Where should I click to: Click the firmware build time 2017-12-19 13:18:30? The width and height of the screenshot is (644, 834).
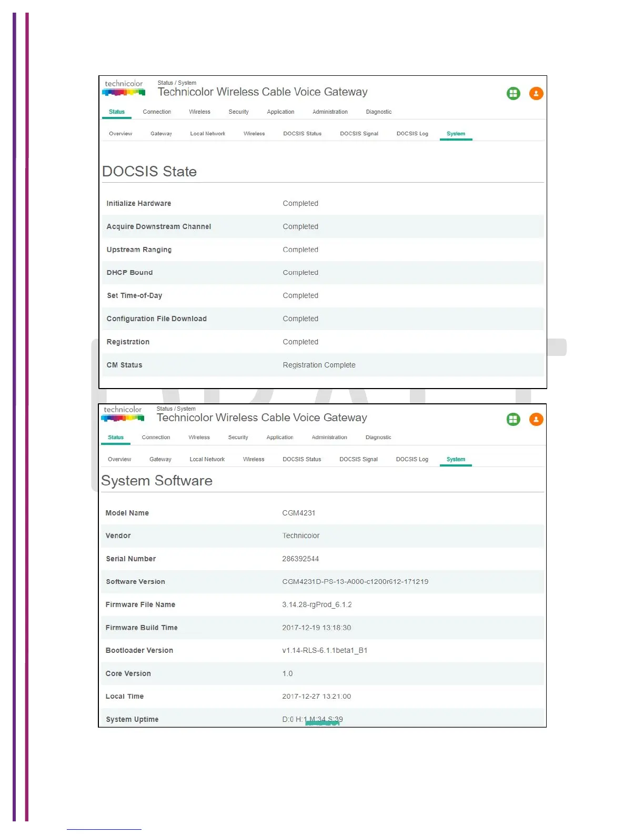point(316,628)
